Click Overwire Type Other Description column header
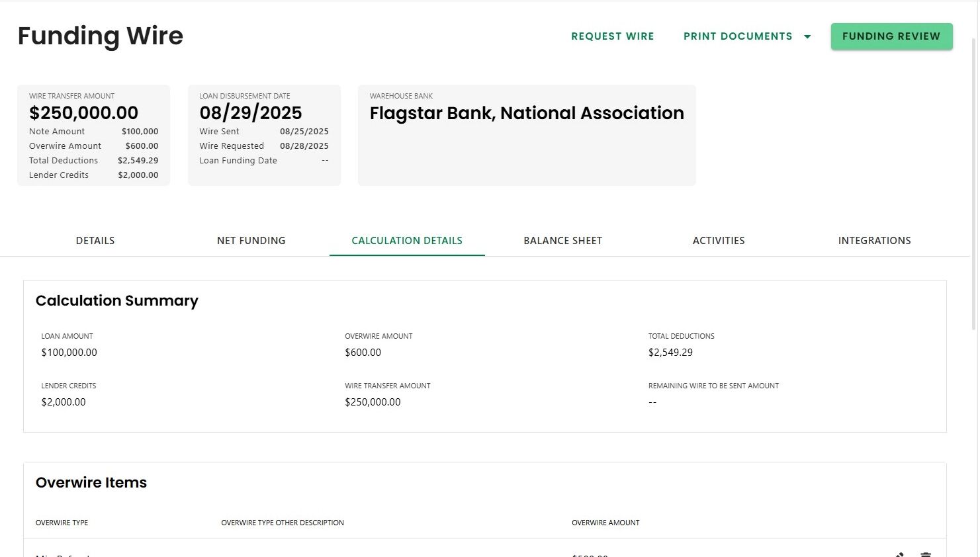 pos(283,523)
